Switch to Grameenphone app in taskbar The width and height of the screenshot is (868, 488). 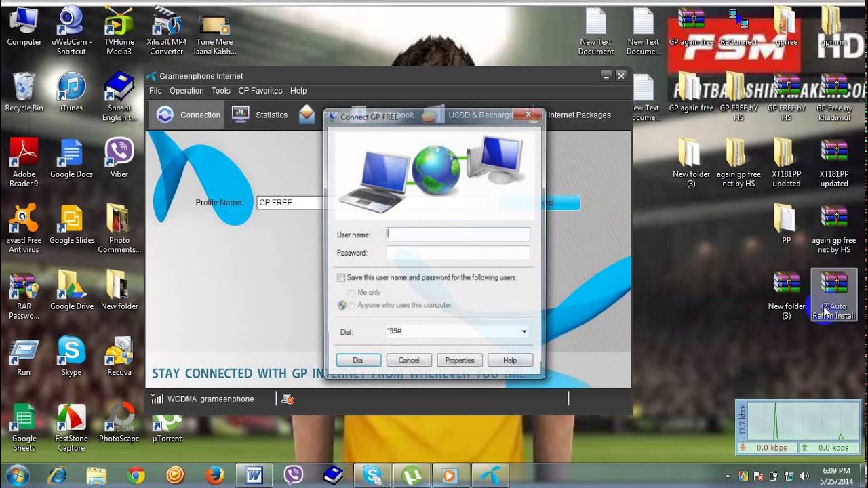pos(489,475)
